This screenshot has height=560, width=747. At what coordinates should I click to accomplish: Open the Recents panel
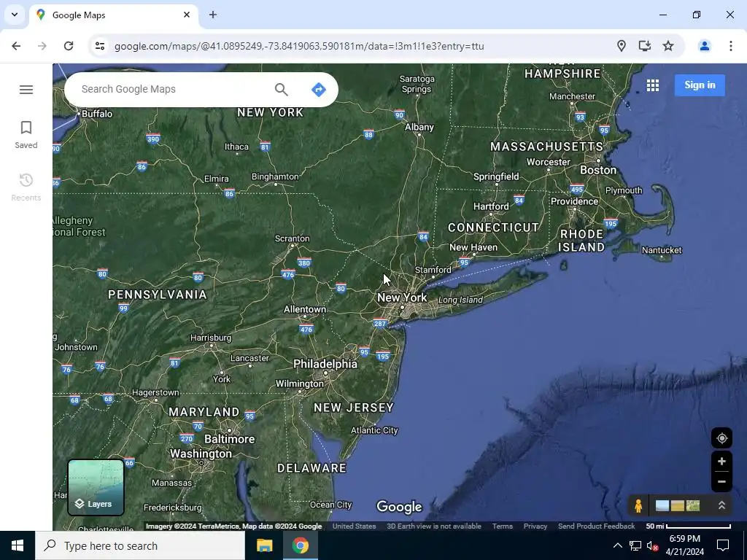26,187
